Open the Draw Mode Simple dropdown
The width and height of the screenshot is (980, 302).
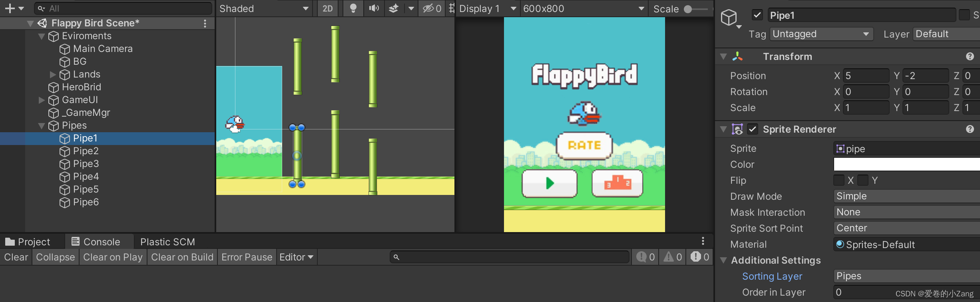click(907, 196)
